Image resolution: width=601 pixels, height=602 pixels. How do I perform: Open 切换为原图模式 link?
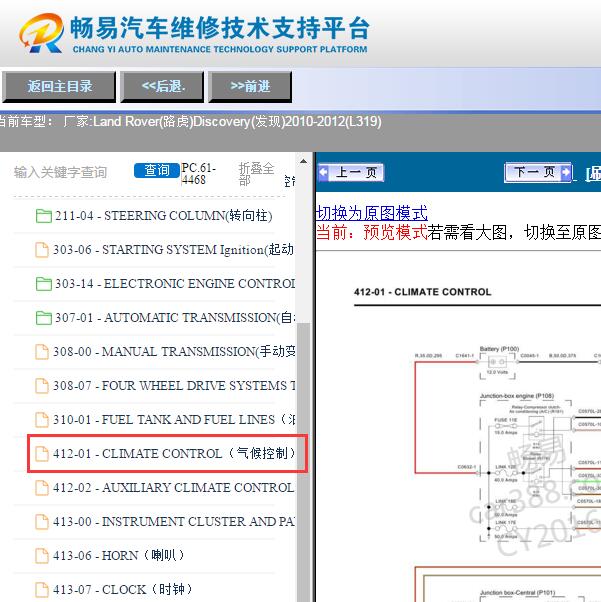point(372,213)
